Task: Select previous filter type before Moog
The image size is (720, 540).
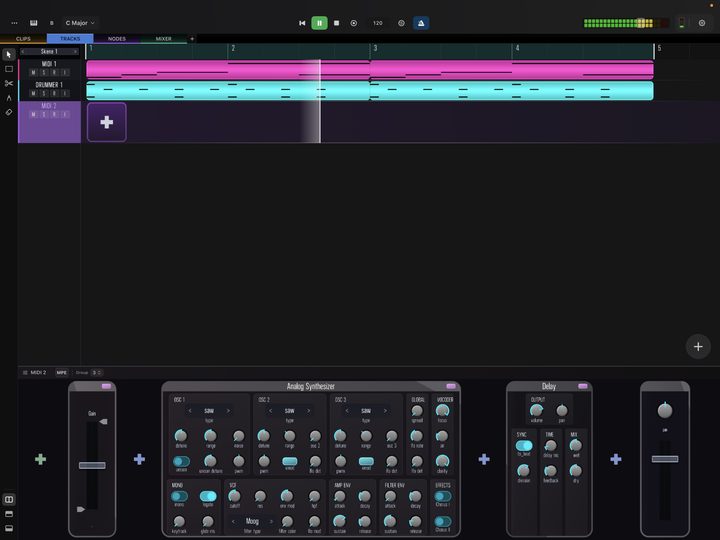Action: (x=233, y=521)
